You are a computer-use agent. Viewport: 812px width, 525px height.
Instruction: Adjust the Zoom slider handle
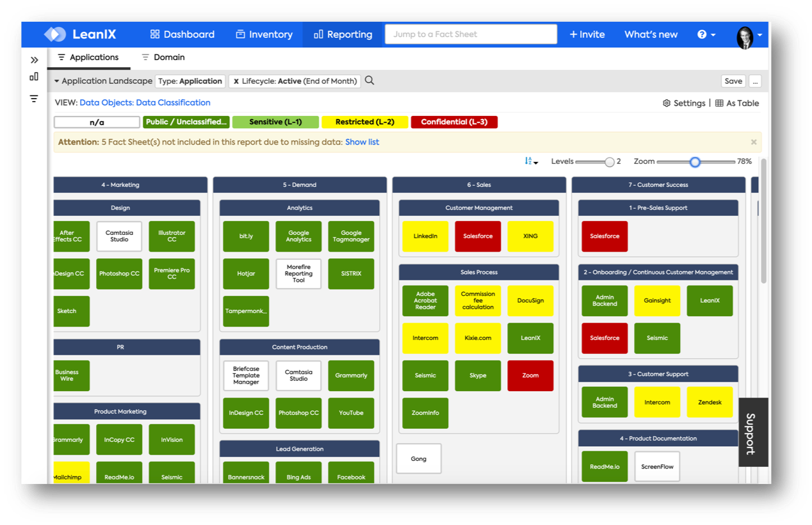click(695, 162)
